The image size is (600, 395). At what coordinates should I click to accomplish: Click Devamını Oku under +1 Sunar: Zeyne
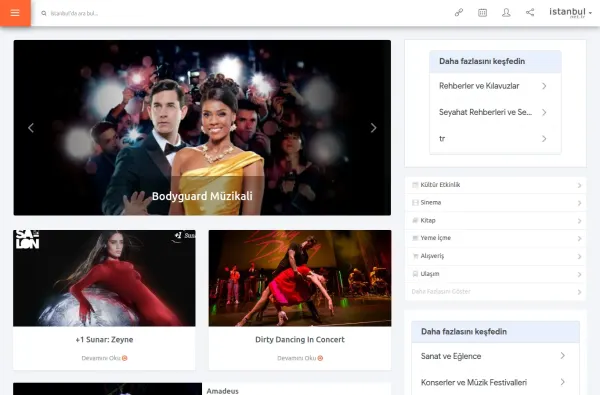pos(101,358)
